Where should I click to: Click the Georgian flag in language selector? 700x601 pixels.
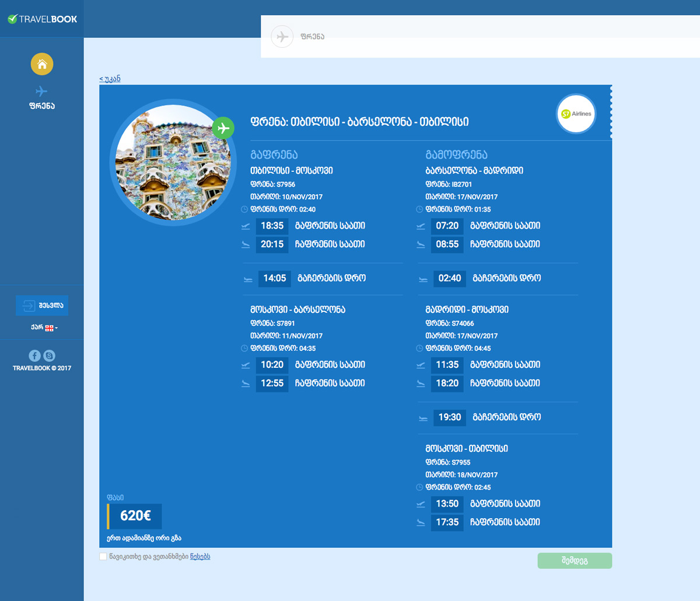pos(50,328)
